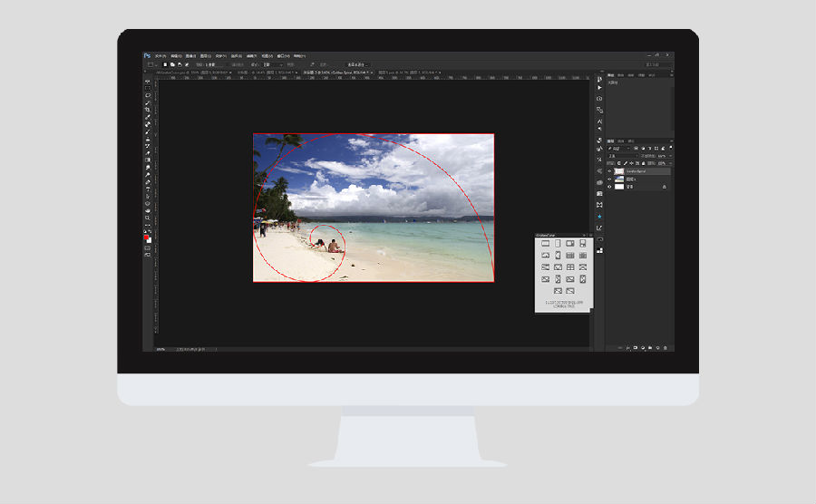Delete layer using trash icon in Layers panel

(667, 347)
